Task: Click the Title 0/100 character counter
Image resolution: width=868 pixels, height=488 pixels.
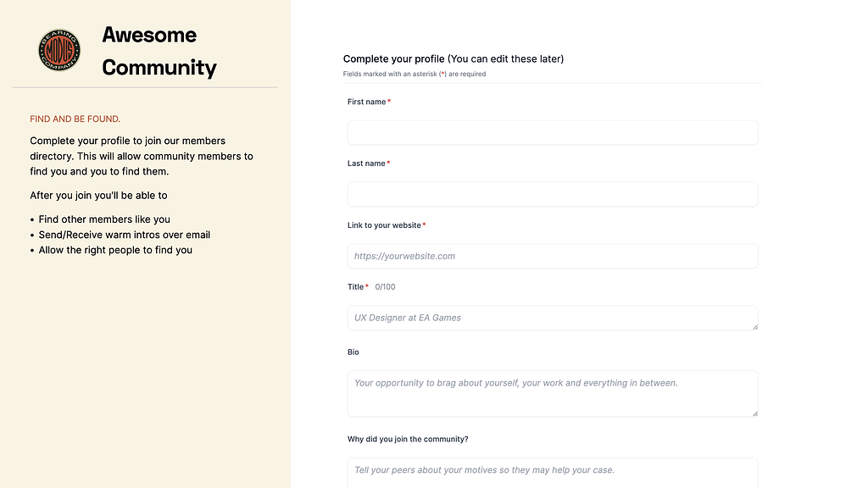Action: click(x=386, y=286)
